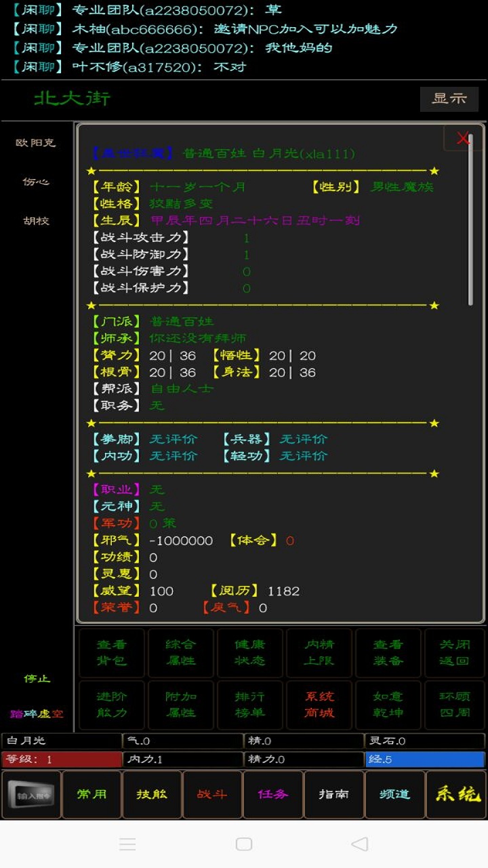
Task: Close the character info panel with red X
Action: click(463, 138)
